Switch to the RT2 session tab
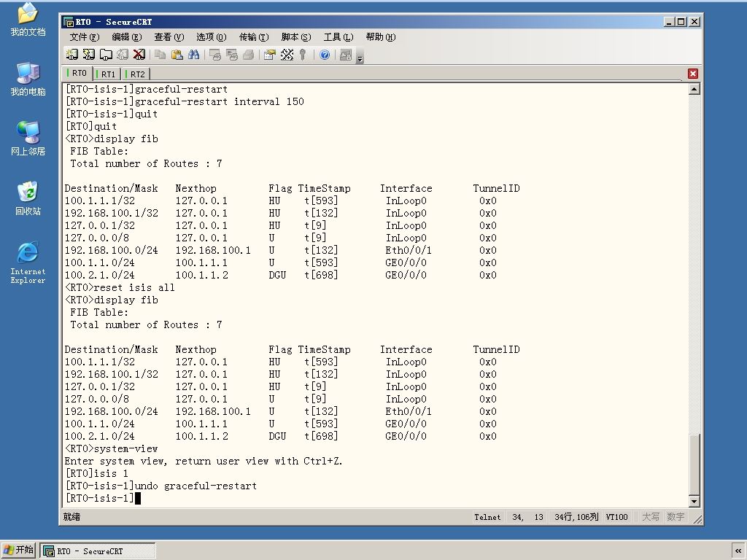This screenshot has width=747, height=560. tap(136, 74)
